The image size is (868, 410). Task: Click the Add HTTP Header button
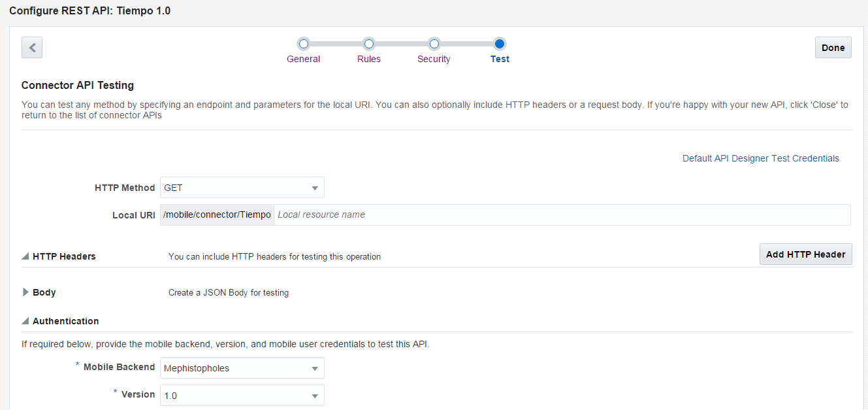pos(805,254)
